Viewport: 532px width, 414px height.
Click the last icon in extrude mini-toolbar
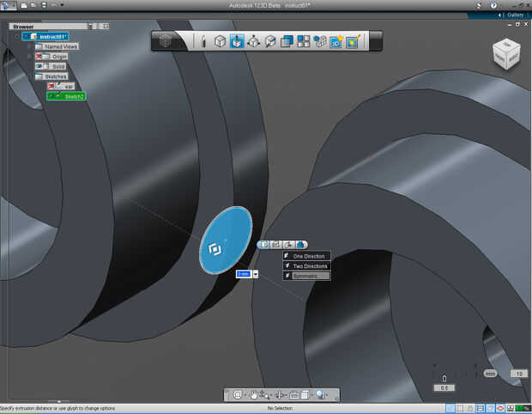point(301,245)
